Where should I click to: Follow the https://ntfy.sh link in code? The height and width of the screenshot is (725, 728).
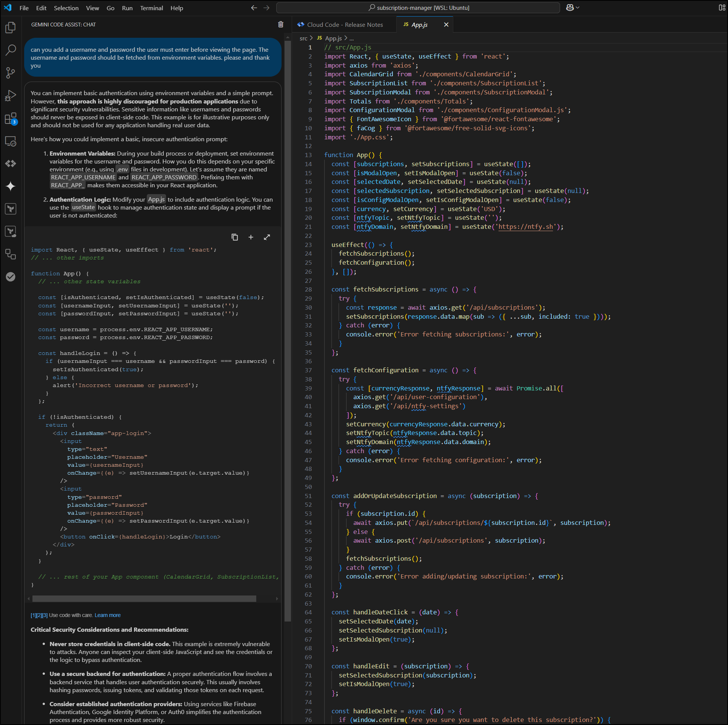pos(526,227)
